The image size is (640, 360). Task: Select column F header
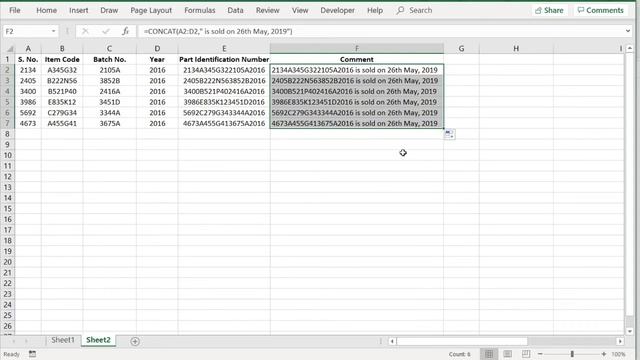[x=357, y=49]
